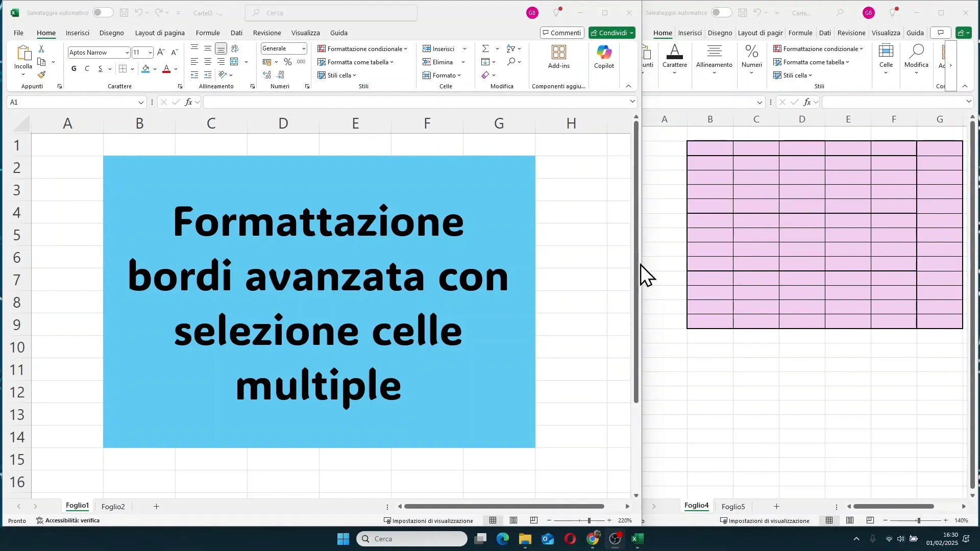Open the Aptos Narrow font dropdown
Viewport: 980px width, 551px height.
[127, 53]
